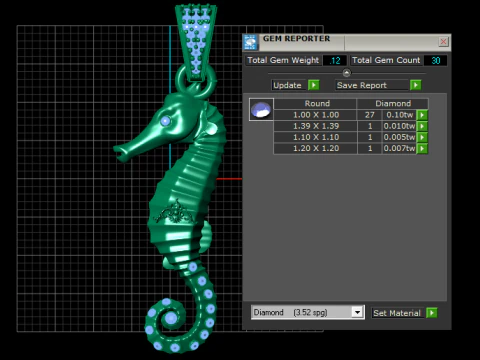Click the large gem at the tail spiral center
The height and width of the screenshot is (360, 480).
click(171, 318)
